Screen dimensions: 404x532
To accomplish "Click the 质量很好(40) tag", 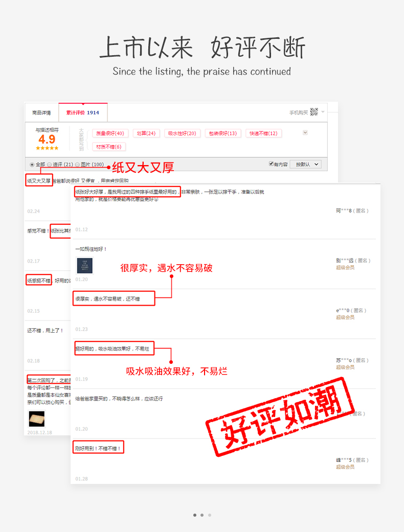I will (x=110, y=133).
